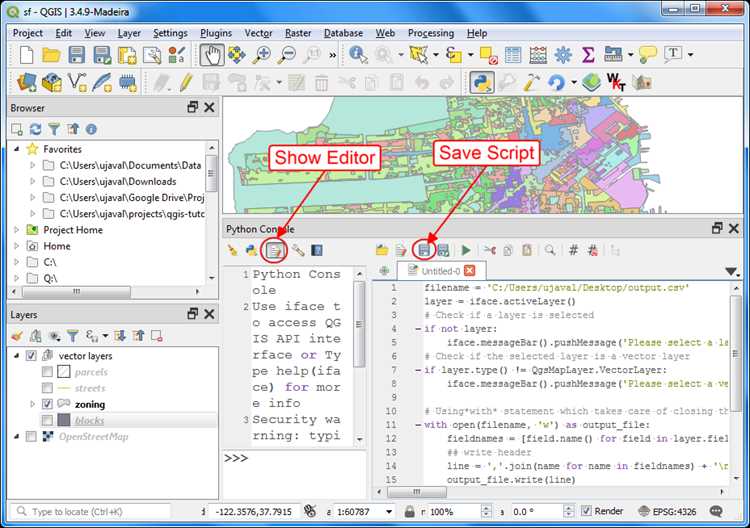Open the annotation tool dropdown arrow
The image size is (750, 528).
[690, 55]
